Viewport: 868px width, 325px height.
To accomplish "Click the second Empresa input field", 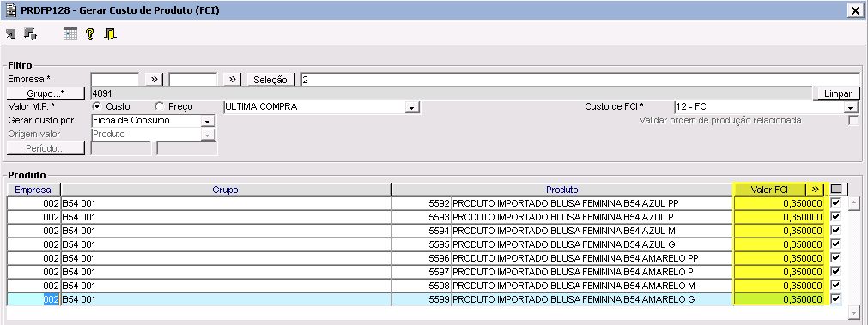I will (193, 80).
